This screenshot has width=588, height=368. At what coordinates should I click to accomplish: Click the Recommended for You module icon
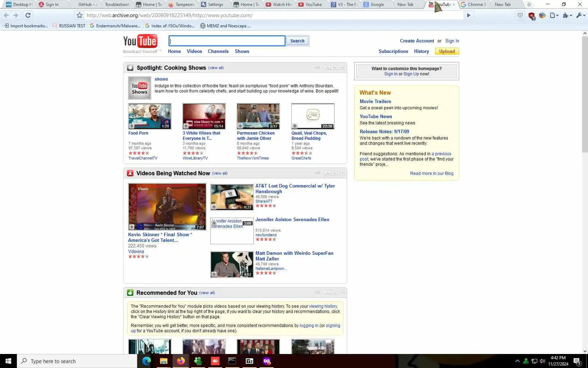tap(130, 293)
